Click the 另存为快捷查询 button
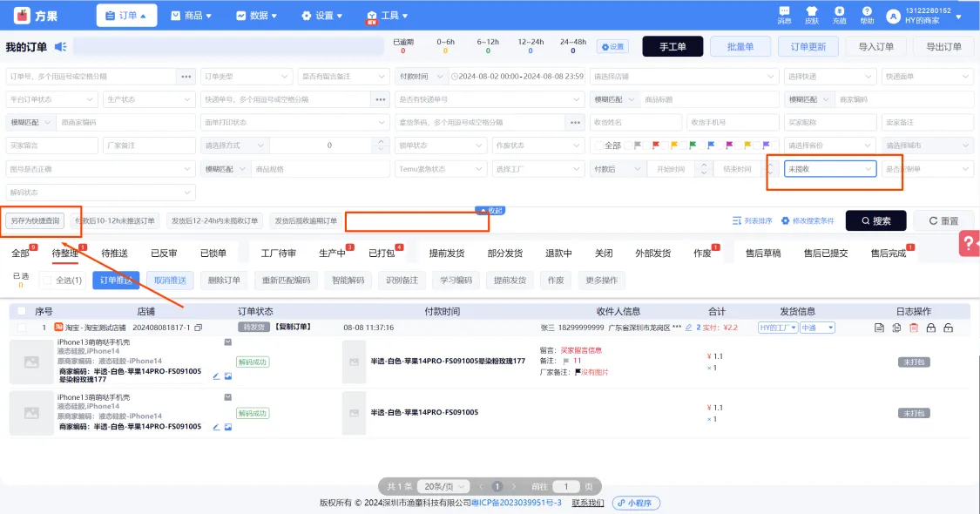This screenshot has height=514, width=980. [x=36, y=221]
